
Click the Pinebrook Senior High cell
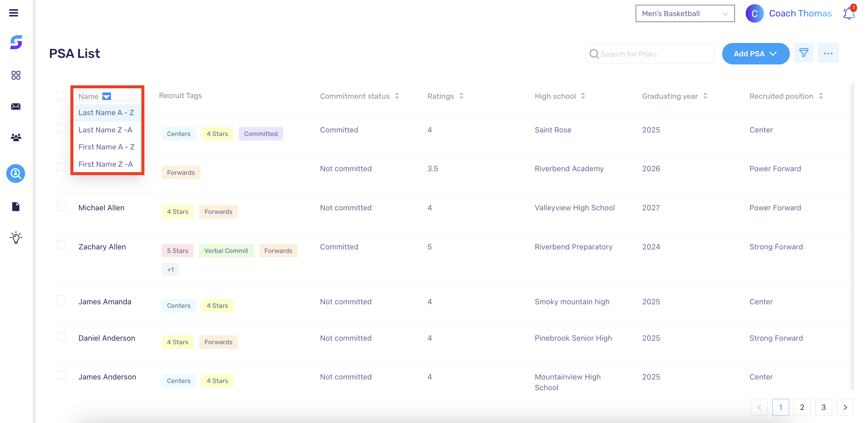(x=573, y=338)
